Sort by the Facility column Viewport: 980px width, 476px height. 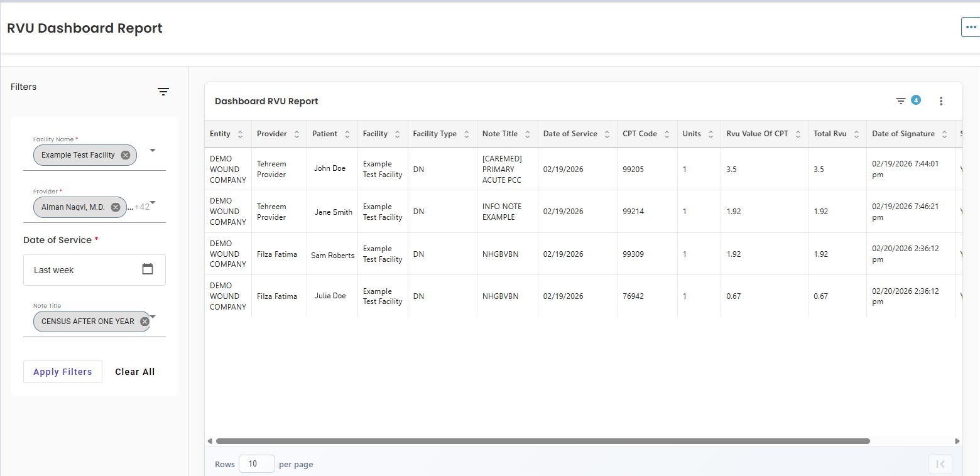tap(397, 134)
